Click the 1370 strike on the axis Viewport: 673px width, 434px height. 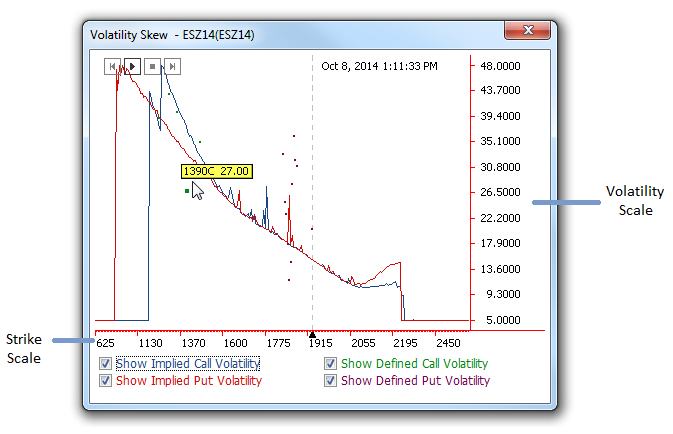[193, 343]
